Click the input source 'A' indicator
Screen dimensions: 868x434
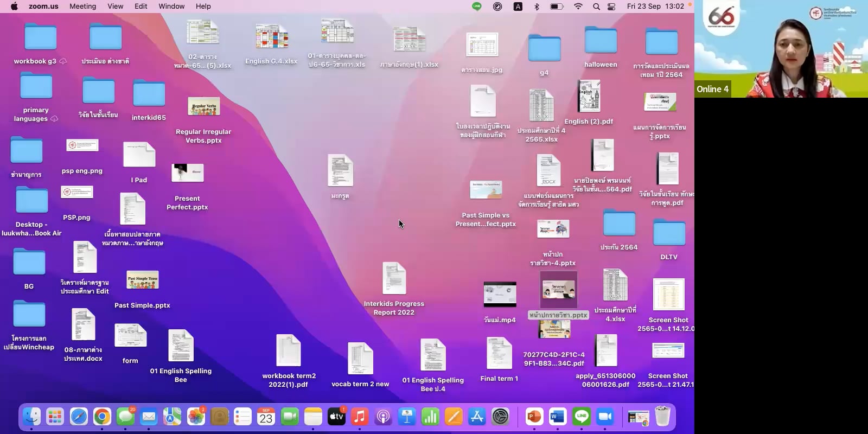click(x=518, y=7)
